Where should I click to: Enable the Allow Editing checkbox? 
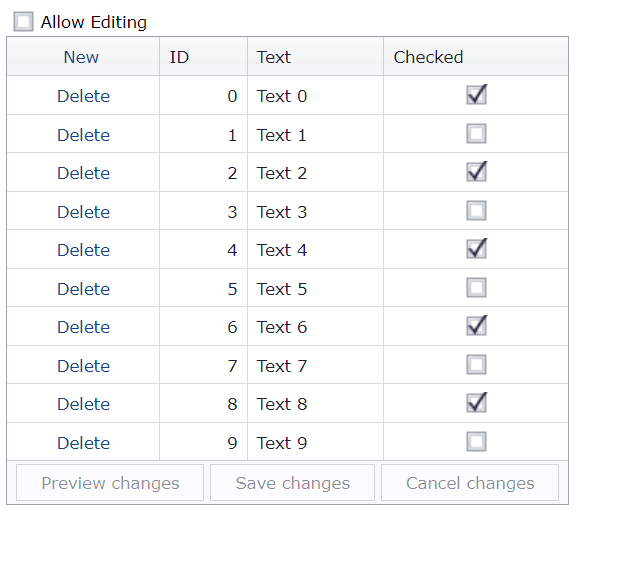23,22
